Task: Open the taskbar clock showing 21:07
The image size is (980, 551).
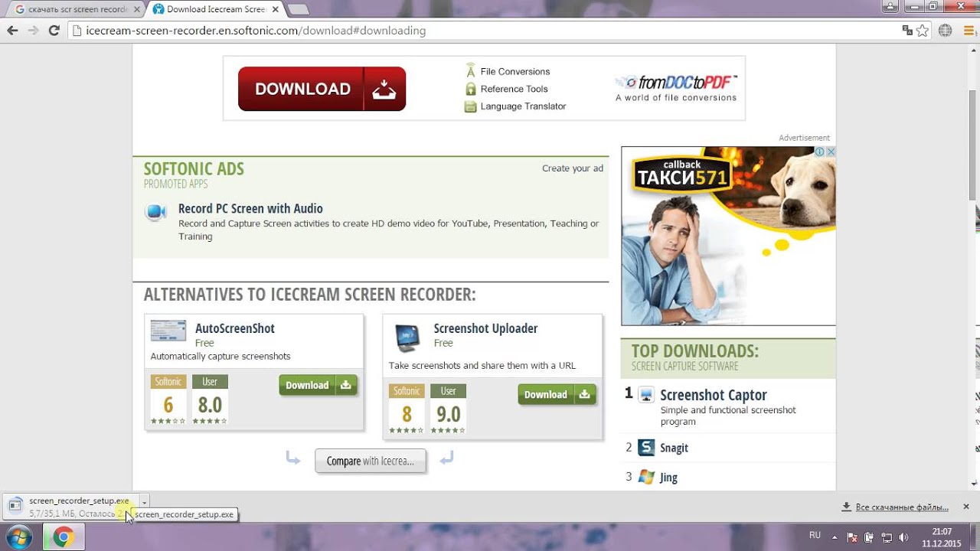Action: (x=942, y=537)
